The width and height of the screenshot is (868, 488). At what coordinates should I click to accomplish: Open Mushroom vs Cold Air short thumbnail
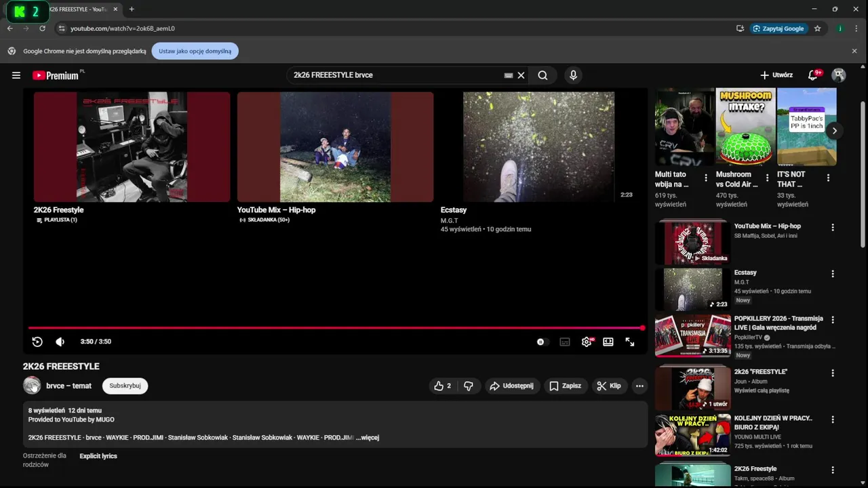pyautogui.click(x=745, y=127)
